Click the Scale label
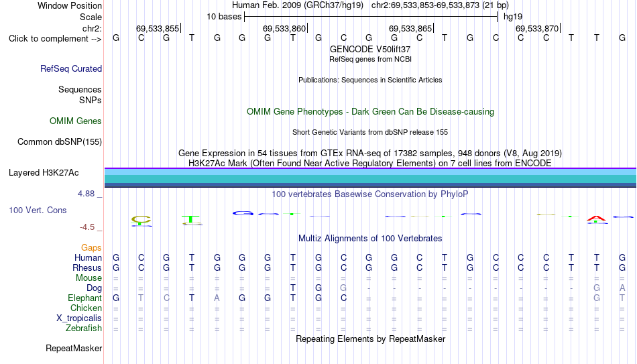Viewport: 637px width, 364px height. [91, 17]
